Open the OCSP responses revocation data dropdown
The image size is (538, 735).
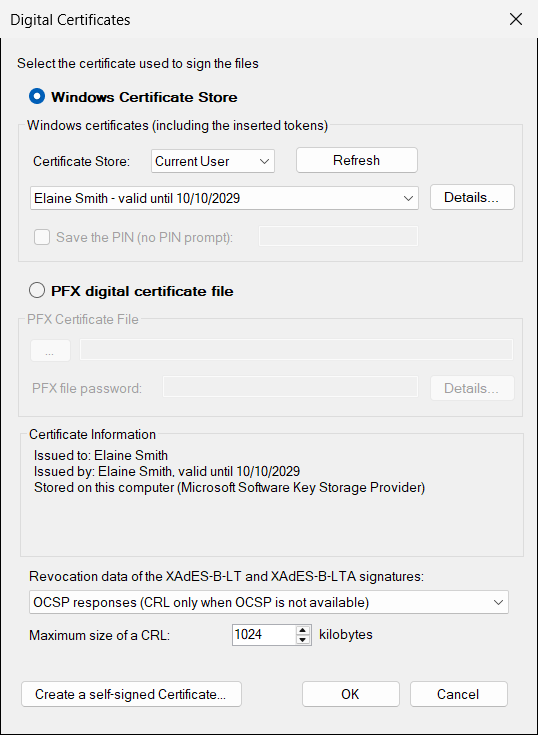coord(269,602)
